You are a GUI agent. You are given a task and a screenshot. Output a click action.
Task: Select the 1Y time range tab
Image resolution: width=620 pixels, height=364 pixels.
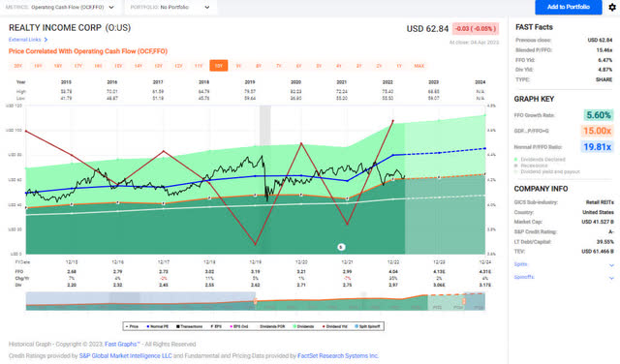399,66
